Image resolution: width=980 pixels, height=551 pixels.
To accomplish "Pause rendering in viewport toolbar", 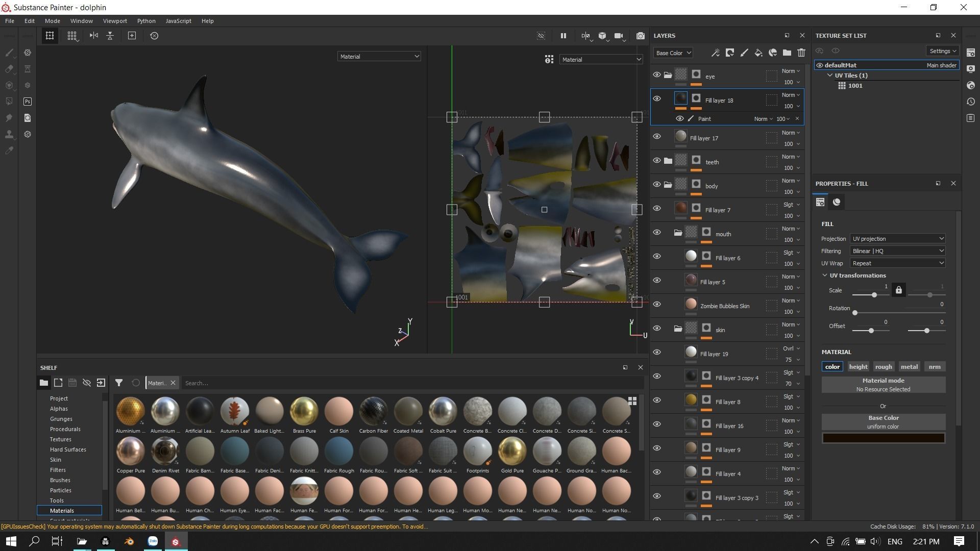I will [563, 36].
